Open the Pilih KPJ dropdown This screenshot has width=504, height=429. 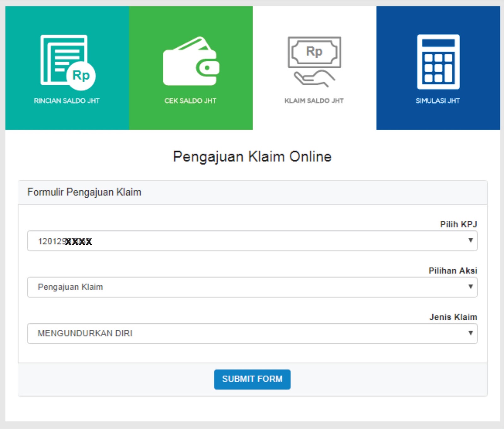click(x=252, y=241)
